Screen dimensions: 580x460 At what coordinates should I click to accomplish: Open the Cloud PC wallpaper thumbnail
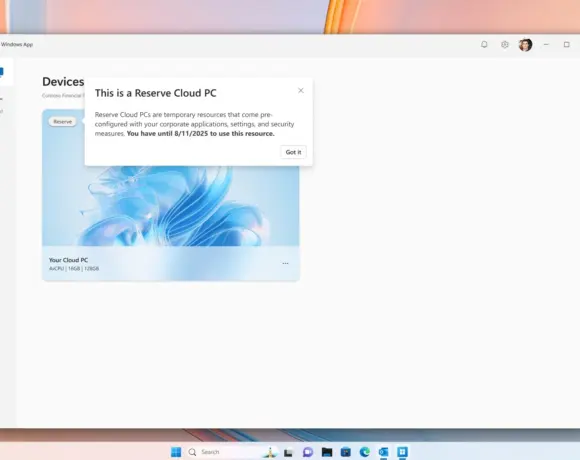pos(171,206)
